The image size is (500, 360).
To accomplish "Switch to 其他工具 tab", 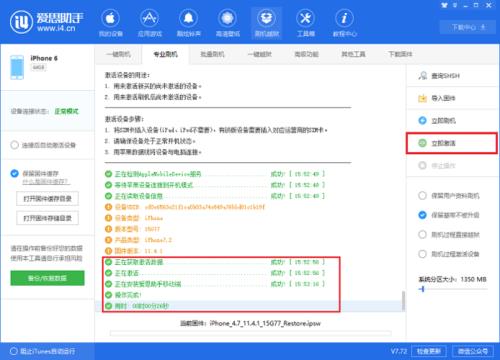I will [353, 54].
